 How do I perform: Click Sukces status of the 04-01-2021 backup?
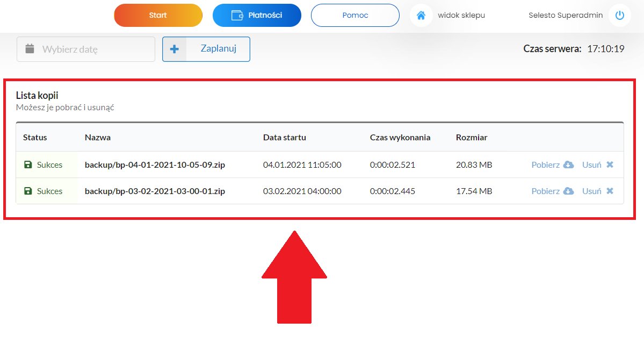[x=50, y=165]
